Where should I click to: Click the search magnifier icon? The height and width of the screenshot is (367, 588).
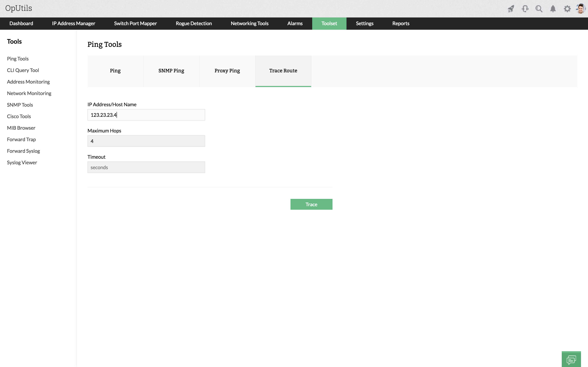tap(539, 9)
